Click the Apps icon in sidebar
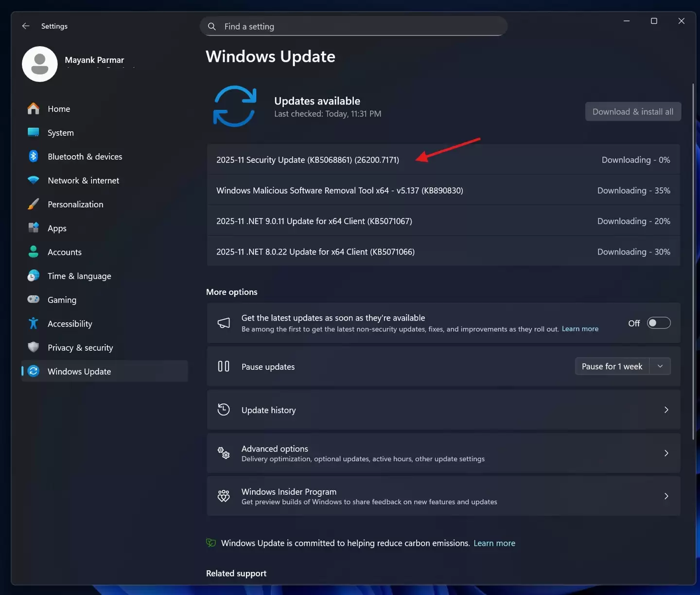The width and height of the screenshot is (700, 595). 33,228
